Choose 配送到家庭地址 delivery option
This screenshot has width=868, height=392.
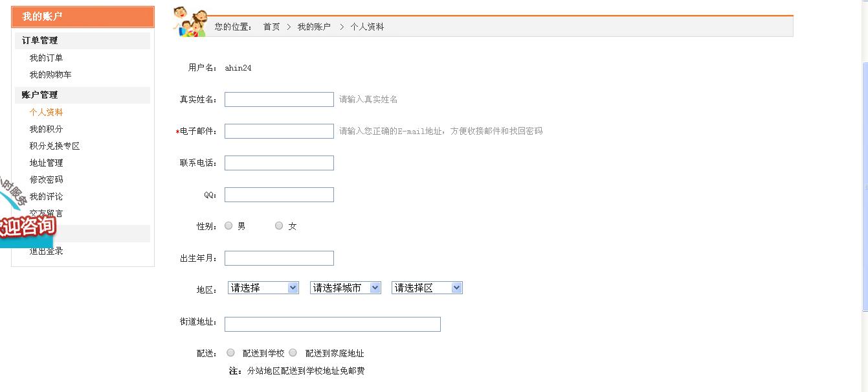(x=293, y=352)
